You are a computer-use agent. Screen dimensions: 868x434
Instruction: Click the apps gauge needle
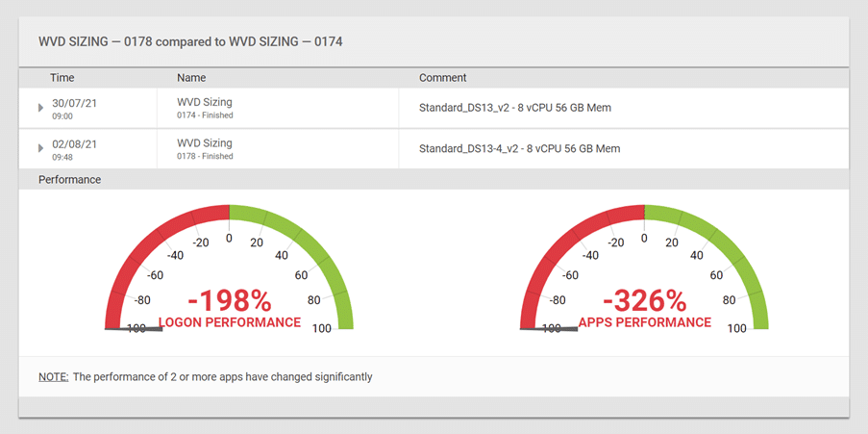[x=549, y=329]
